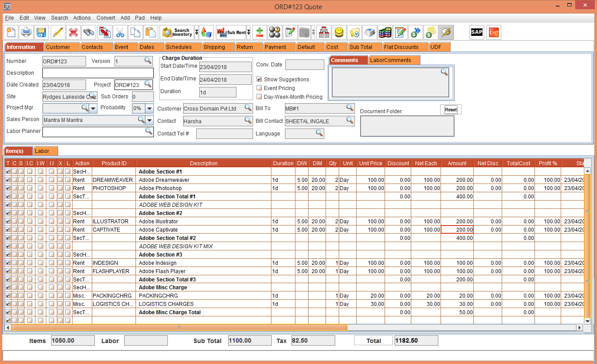597x364 pixels.
Task: Click the print icon in toolbar
Action: [x=26, y=32]
